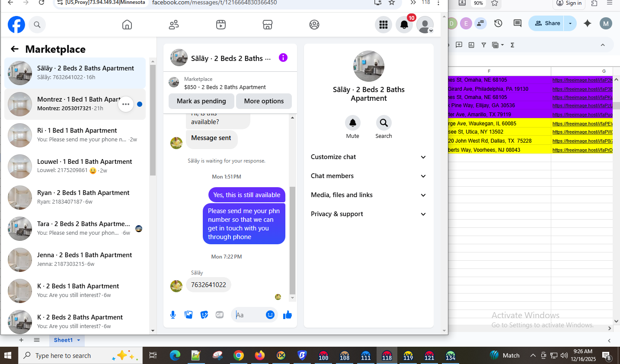The height and width of the screenshot is (364, 620).
Task: Open version history icon in Sheets
Action: [x=498, y=23]
